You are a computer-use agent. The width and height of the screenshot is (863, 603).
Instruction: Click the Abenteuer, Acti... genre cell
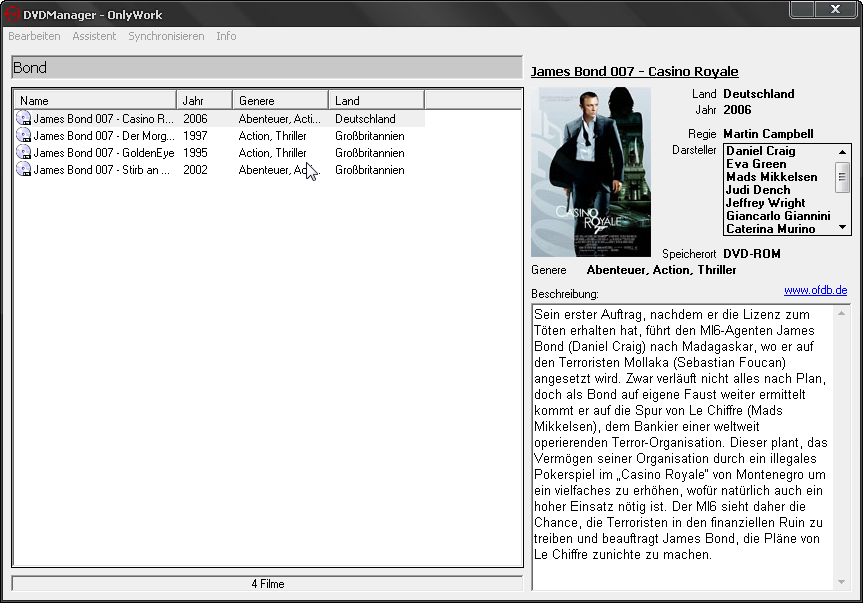click(280, 119)
